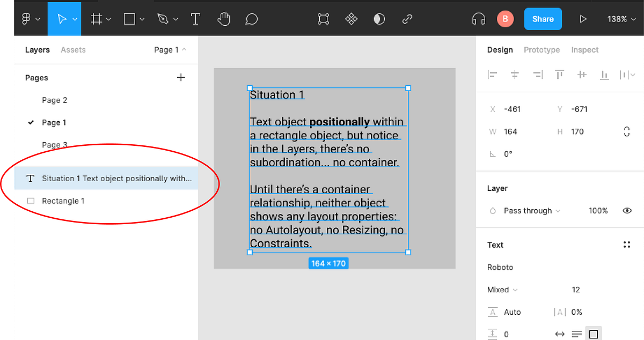Click the 100% opacity value field
The image size is (644, 340).
(x=598, y=210)
